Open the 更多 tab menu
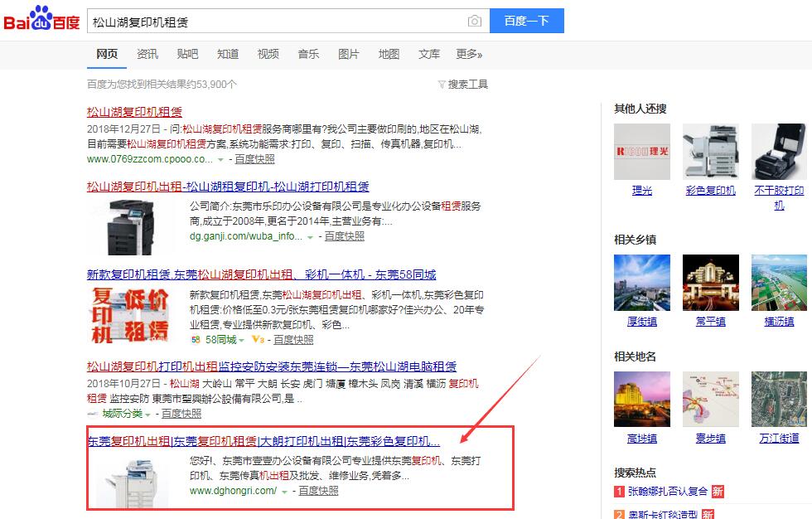The height and width of the screenshot is (519, 812). (469, 54)
